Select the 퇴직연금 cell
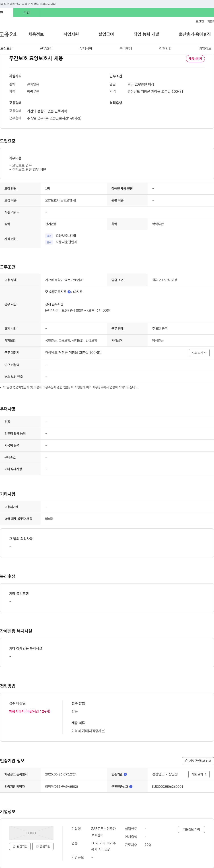Image resolution: width=214 pixels, height=868 pixels. tap(158, 340)
